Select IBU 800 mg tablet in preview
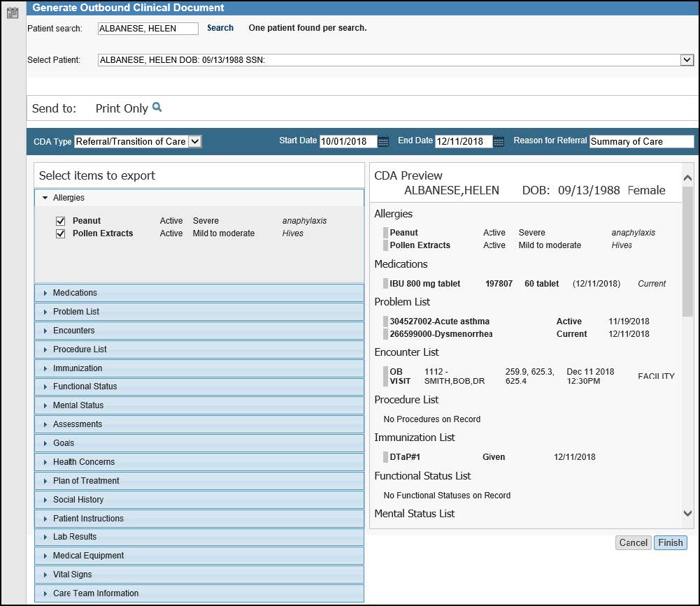 424,283
